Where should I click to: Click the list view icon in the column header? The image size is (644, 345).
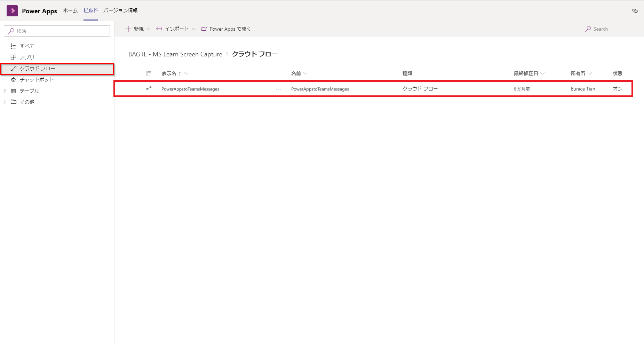pyautogui.click(x=149, y=73)
